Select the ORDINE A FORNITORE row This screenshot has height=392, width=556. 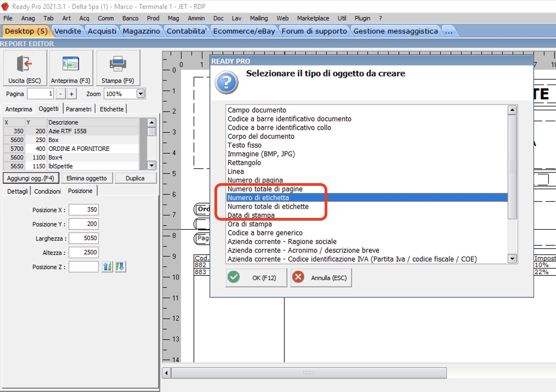pos(71,149)
